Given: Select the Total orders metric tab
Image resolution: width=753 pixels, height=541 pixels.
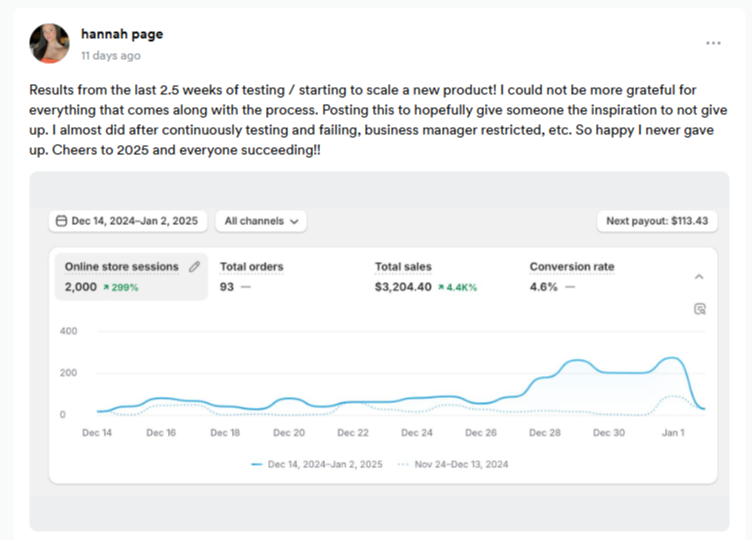Looking at the screenshot, I should click(251, 267).
